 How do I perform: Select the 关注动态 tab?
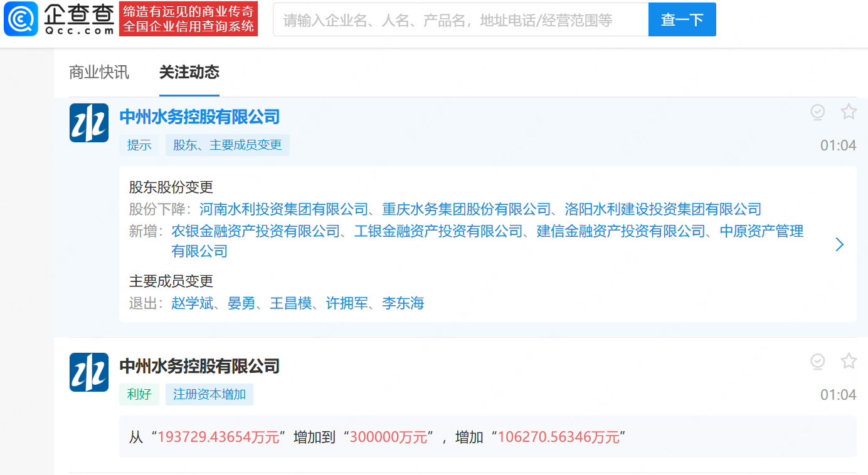(x=189, y=72)
